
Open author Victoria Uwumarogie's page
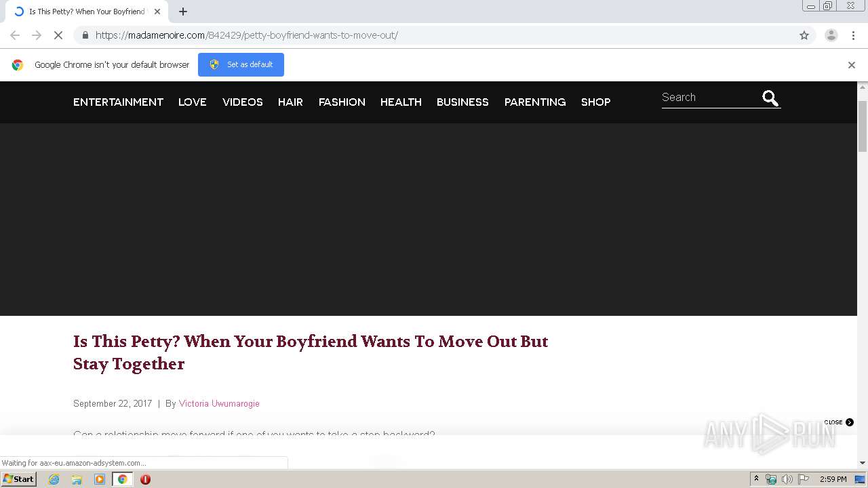(x=219, y=403)
